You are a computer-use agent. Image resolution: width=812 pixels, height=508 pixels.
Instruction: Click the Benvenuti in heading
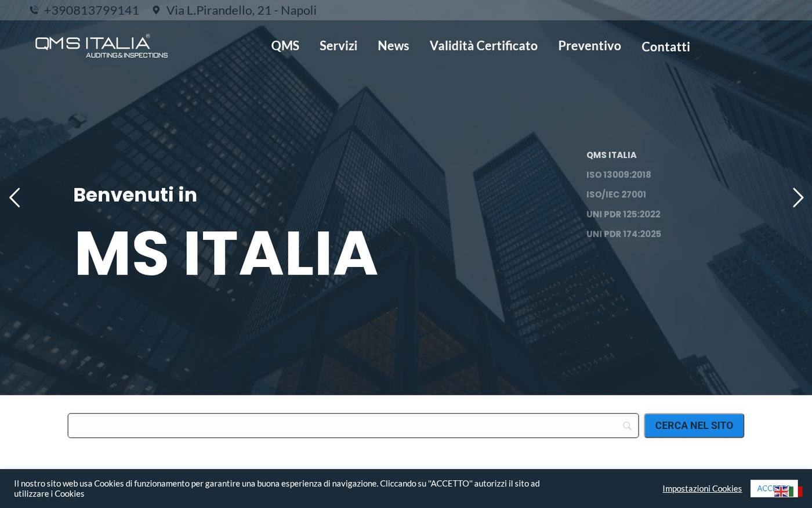(135, 195)
